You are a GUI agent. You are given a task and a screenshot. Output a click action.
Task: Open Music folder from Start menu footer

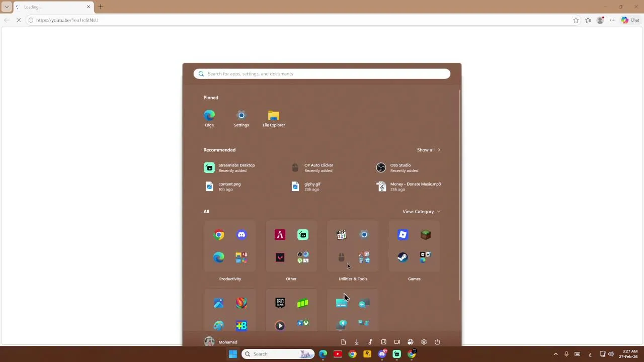tap(370, 342)
